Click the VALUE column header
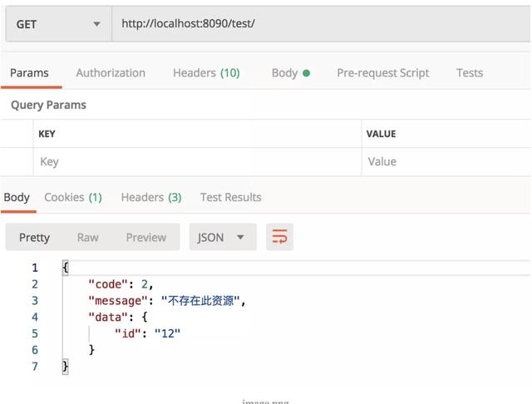This screenshot has width=532, height=404. pos(381,134)
